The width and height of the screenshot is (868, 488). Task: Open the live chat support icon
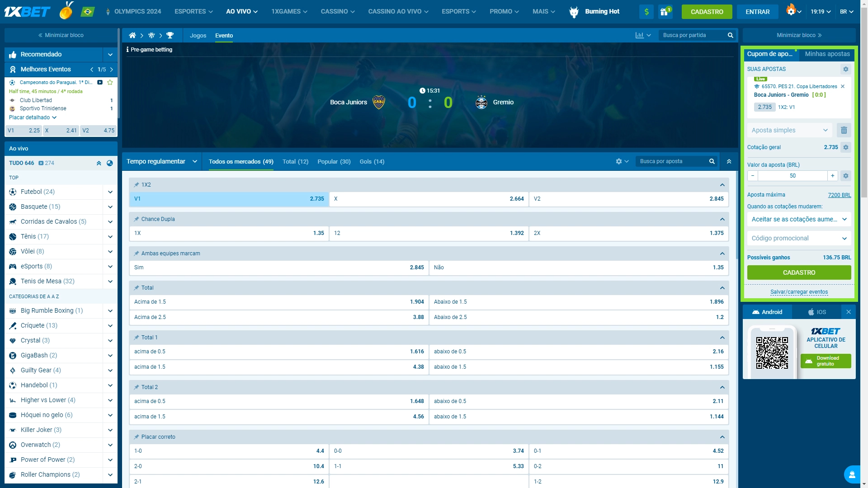(x=852, y=474)
